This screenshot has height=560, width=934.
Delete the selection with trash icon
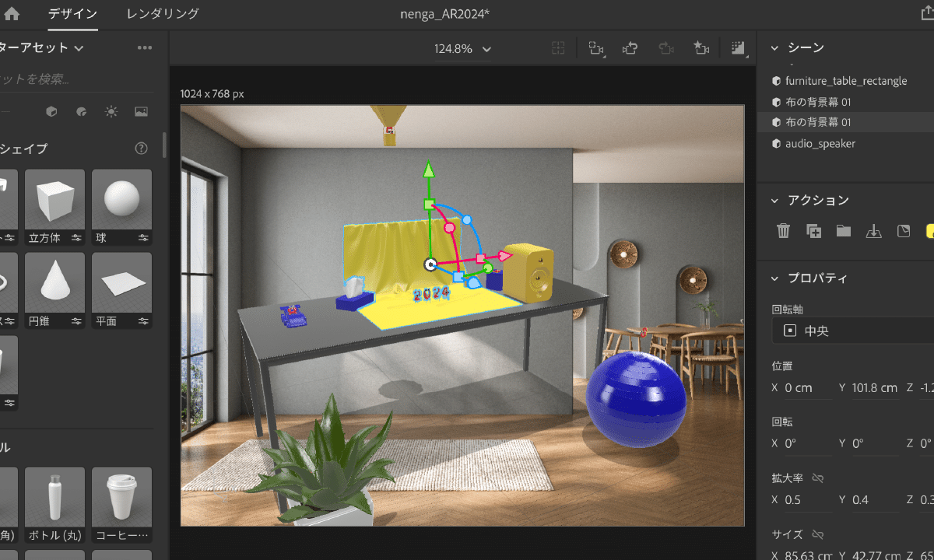(784, 231)
